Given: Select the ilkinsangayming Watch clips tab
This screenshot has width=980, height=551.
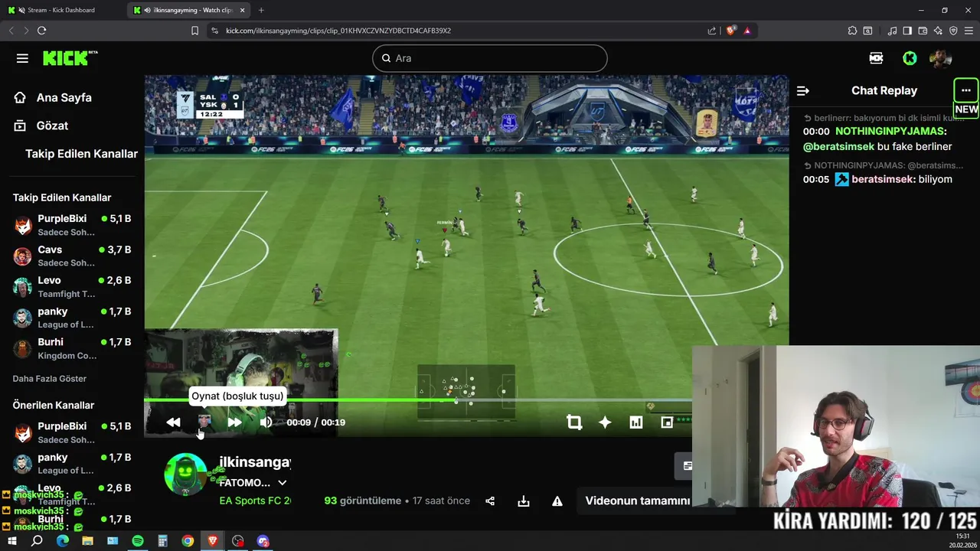Looking at the screenshot, I should [190, 10].
